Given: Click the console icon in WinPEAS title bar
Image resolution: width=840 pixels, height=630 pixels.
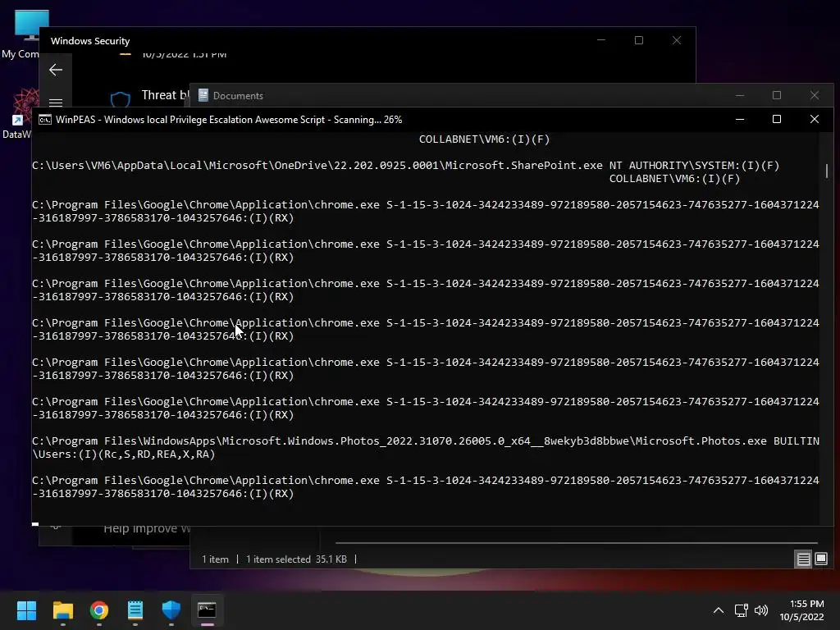Looking at the screenshot, I should tap(45, 120).
